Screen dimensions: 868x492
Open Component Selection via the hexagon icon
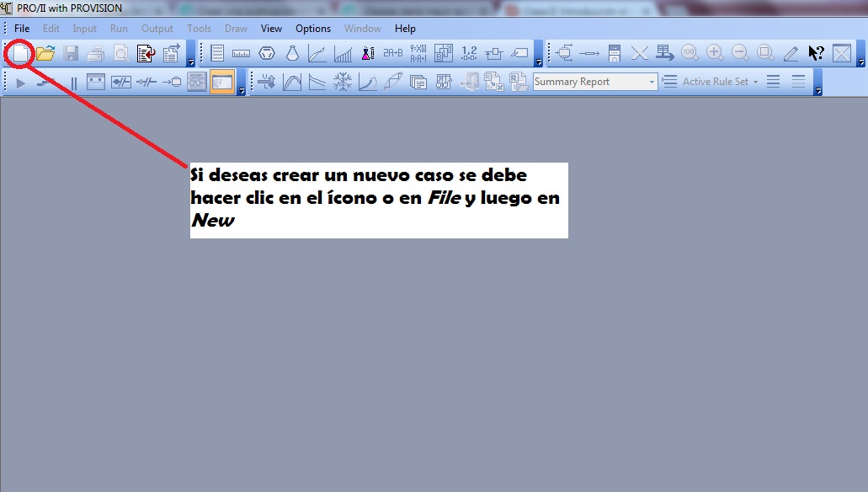[267, 53]
